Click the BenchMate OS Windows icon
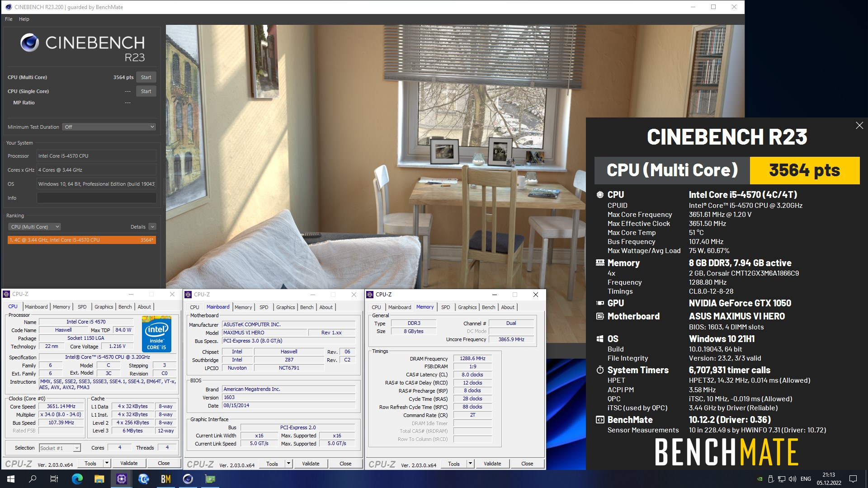868x488 pixels. 600,339
